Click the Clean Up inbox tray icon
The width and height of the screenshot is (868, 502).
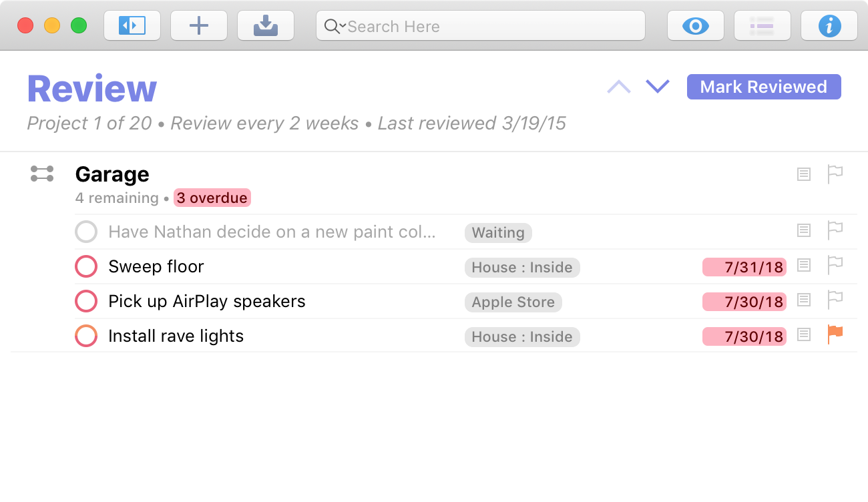[266, 26]
